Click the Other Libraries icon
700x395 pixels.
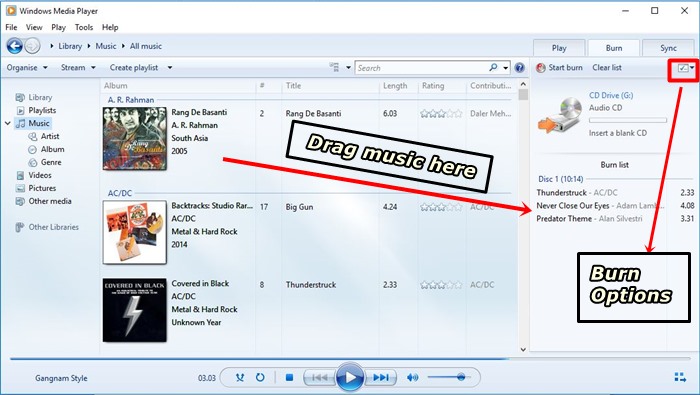[20, 227]
